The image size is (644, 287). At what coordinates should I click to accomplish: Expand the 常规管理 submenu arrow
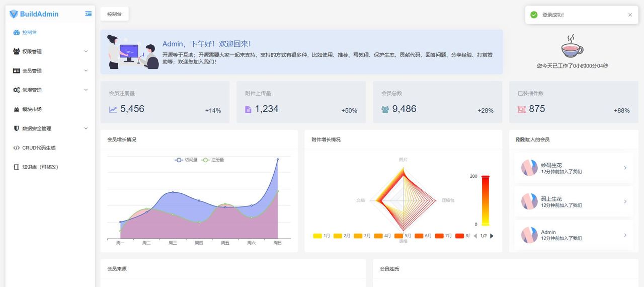click(x=86, y=90)
